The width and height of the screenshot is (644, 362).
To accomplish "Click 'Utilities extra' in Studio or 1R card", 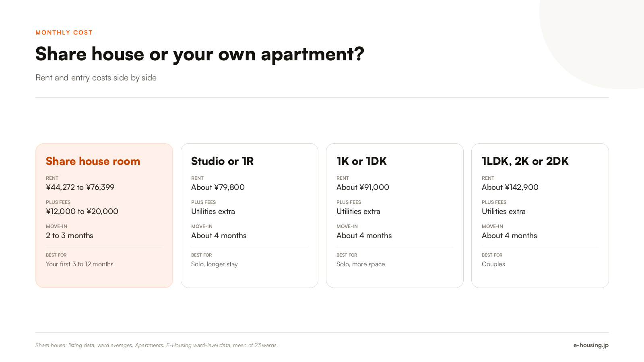I will (x=213, y=211).
